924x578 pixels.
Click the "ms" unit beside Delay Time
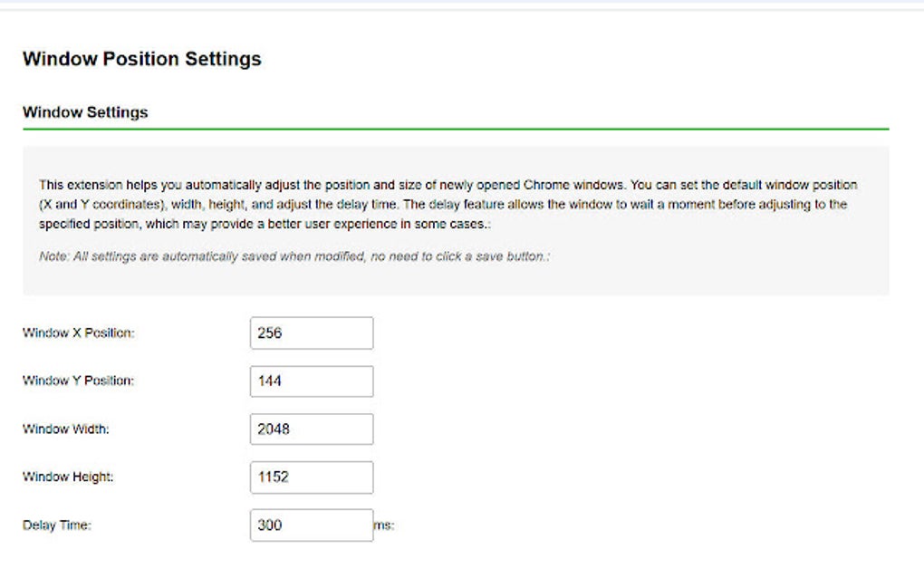point(384,525)
